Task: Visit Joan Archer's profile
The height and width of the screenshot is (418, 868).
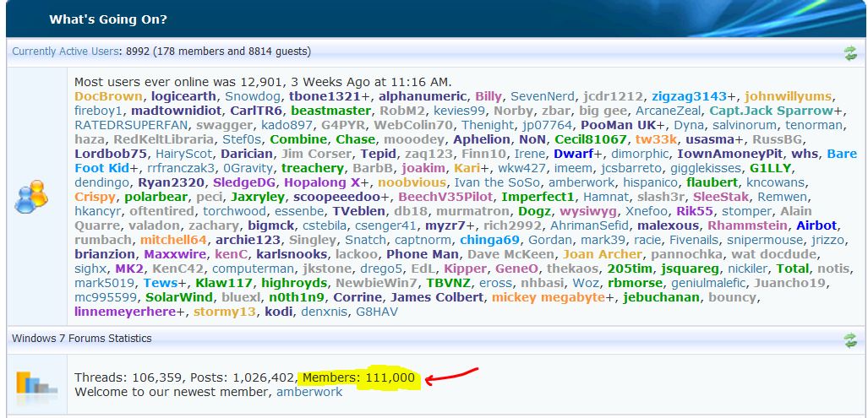Action: tap(603, 254)
